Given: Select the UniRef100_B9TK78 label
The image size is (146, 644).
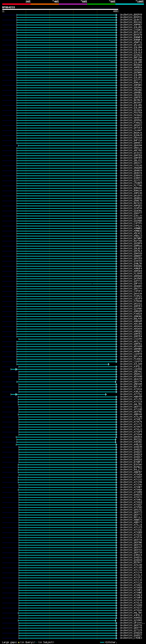Looking at the screenshot, I should coord(131,35).
